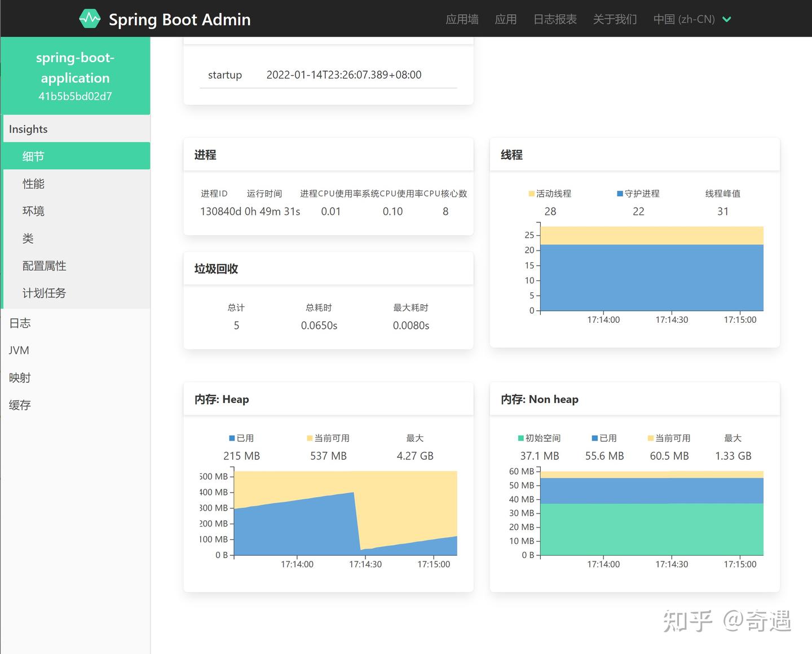Toggle 初始空间 in the Non heap chart

[x=539, y=438]
